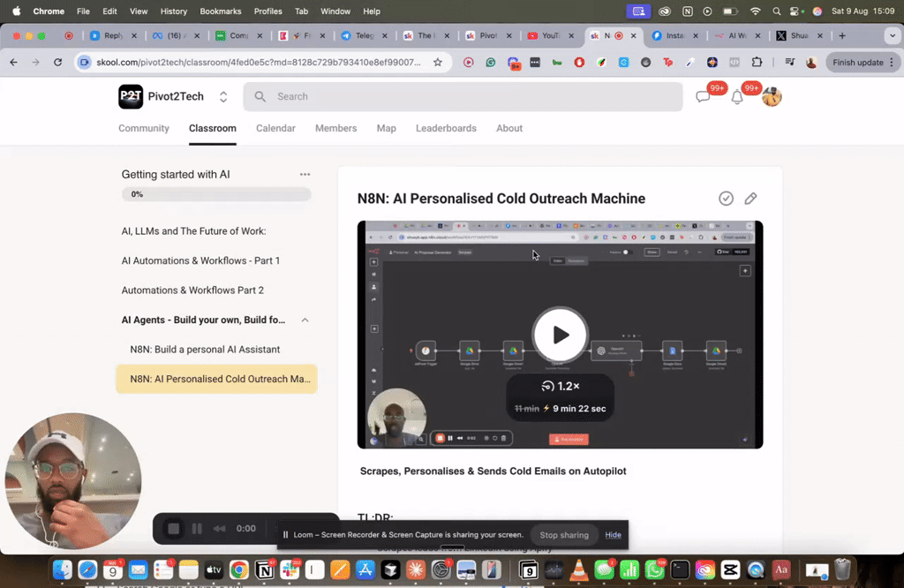Hide the Loom screen sharing banner
This screenshot has width=904, height=588.
(613, 535)
